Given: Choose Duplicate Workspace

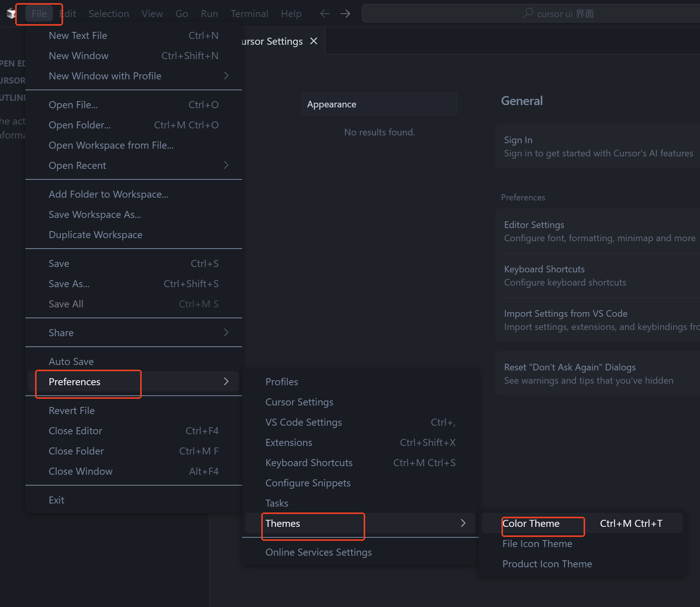Looking at the screenshot, I should pyautogui.click(x=134, y=235).
